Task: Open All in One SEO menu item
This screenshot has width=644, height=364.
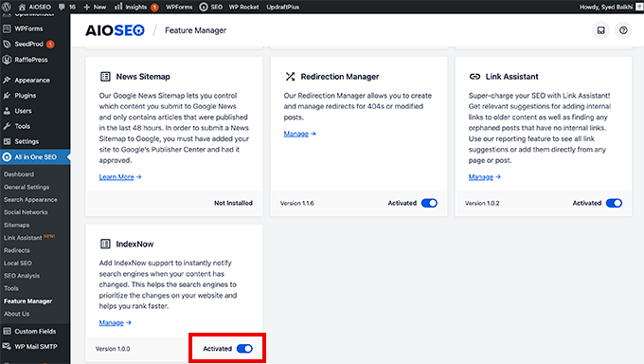Action: [x=35, y=157]
